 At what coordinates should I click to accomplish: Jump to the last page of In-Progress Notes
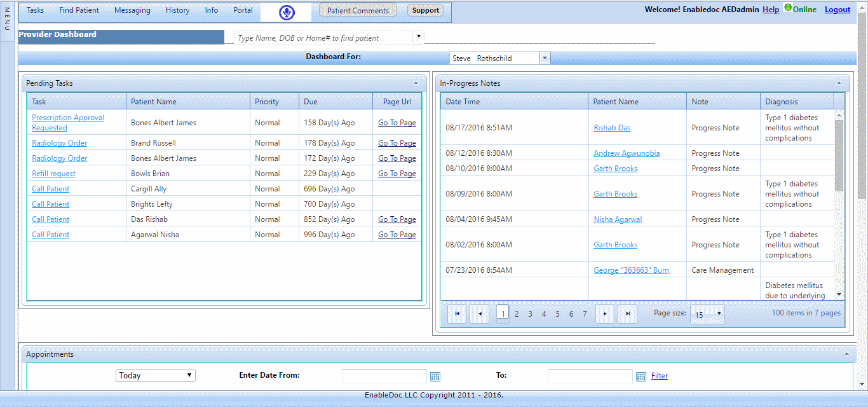(627, 314)
